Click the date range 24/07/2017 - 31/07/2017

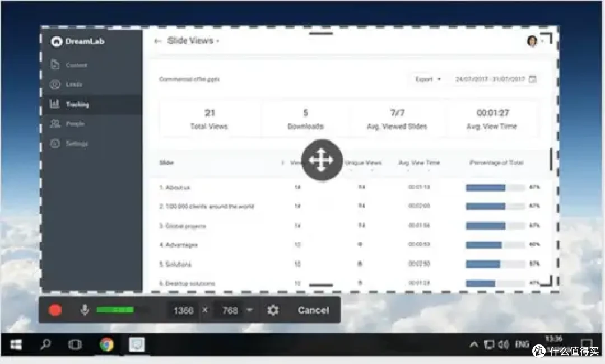point(490,79)
